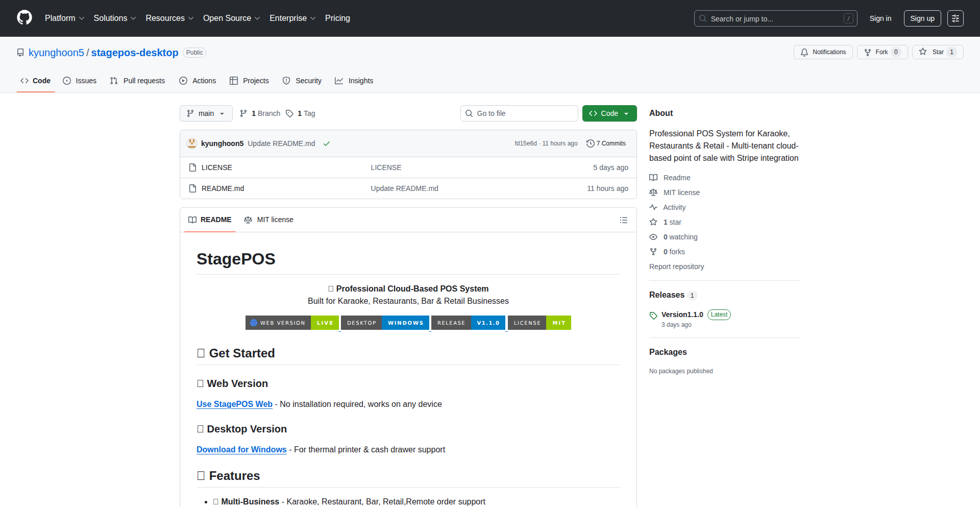
Task: Switch to the MIT license tab
Action: 268,220
